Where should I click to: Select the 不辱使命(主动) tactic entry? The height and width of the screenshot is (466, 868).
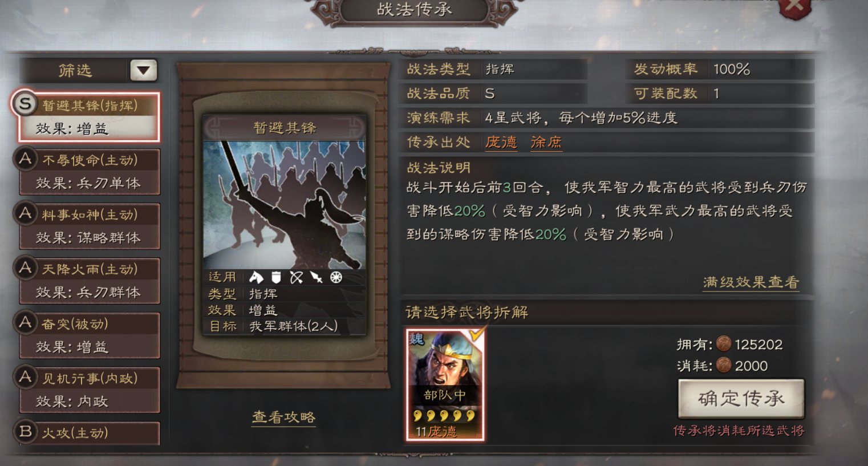90,172
